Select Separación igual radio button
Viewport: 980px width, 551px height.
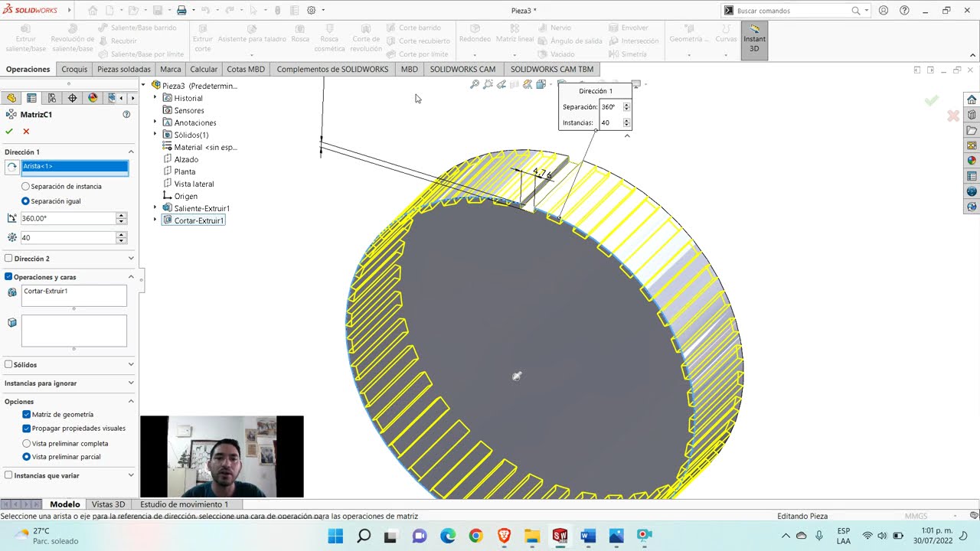click(x=26, y=201)
